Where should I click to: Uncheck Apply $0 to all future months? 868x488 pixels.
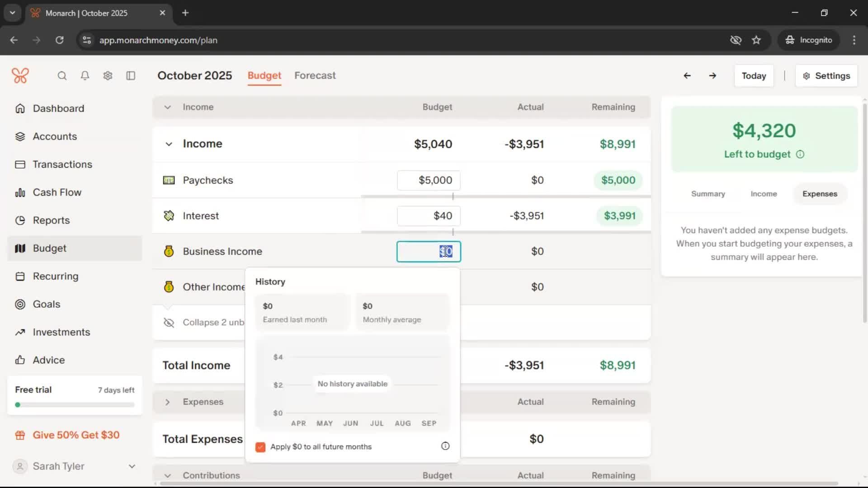coord(260,447)
